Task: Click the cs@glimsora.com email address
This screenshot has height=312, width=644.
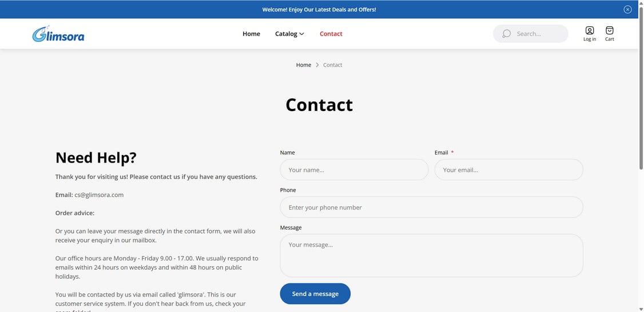Action: pyautogui.click(x=99, y=195)
